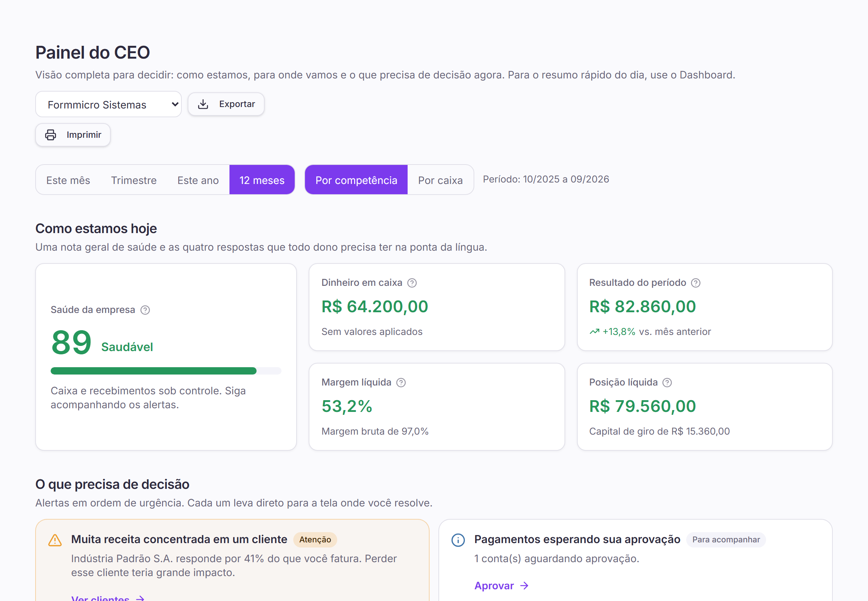
Task: Click the printer icon in Imprimir button
Action: (51, 135)
